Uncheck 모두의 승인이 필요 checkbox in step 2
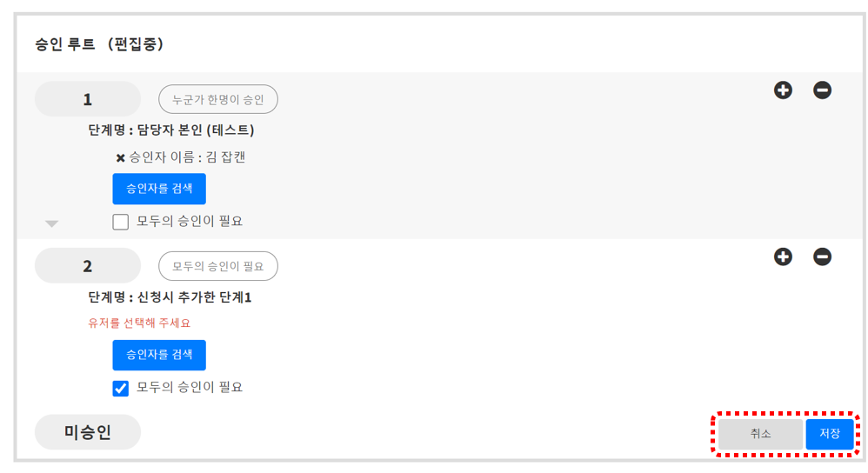 pyautogui.click(x=121, y=388)
